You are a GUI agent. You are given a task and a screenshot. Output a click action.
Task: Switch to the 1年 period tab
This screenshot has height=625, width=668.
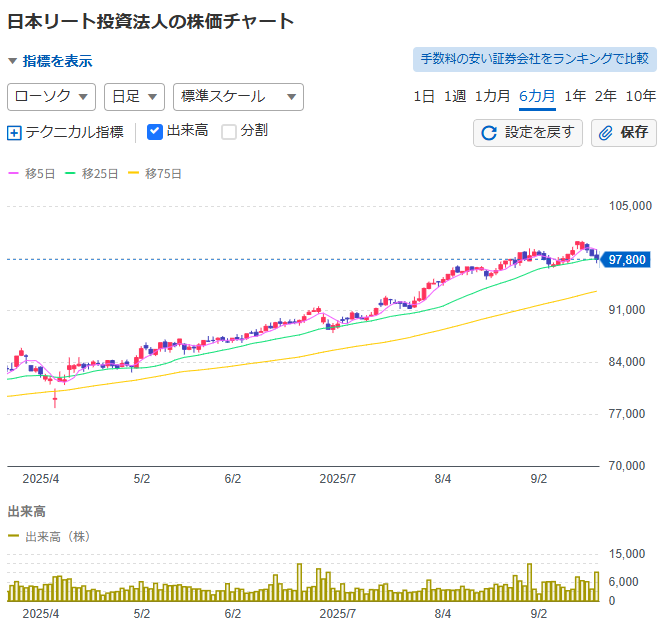click(575, 96)
